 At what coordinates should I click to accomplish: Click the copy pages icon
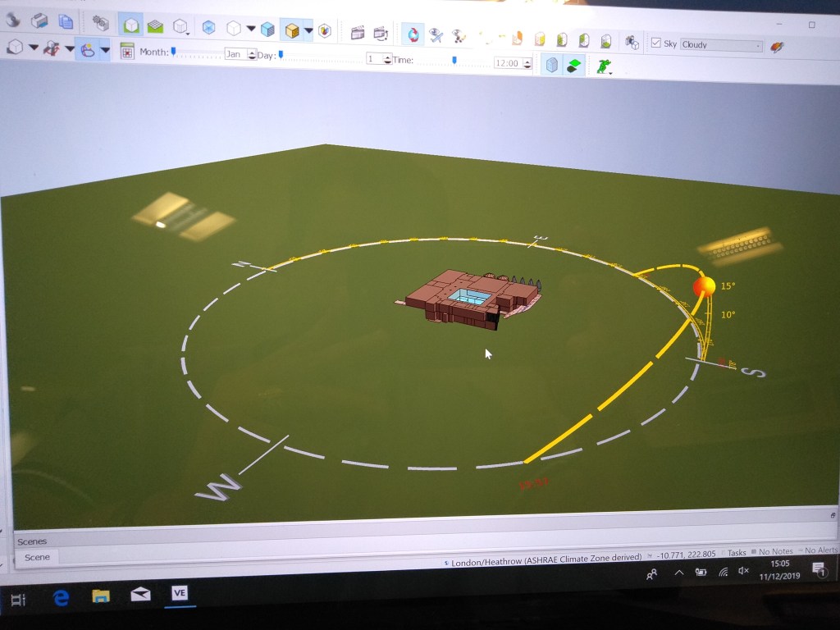[x=66, y=22]
